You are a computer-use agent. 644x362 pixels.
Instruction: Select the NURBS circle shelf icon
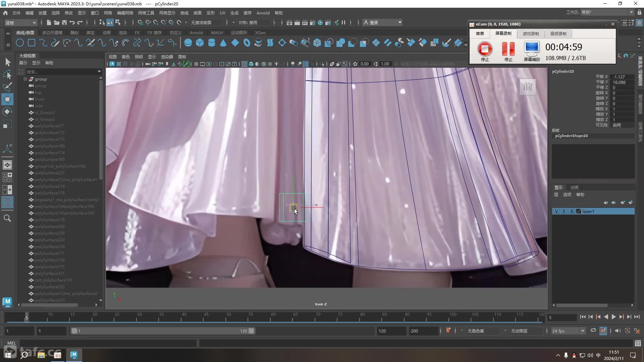(20, 43)
